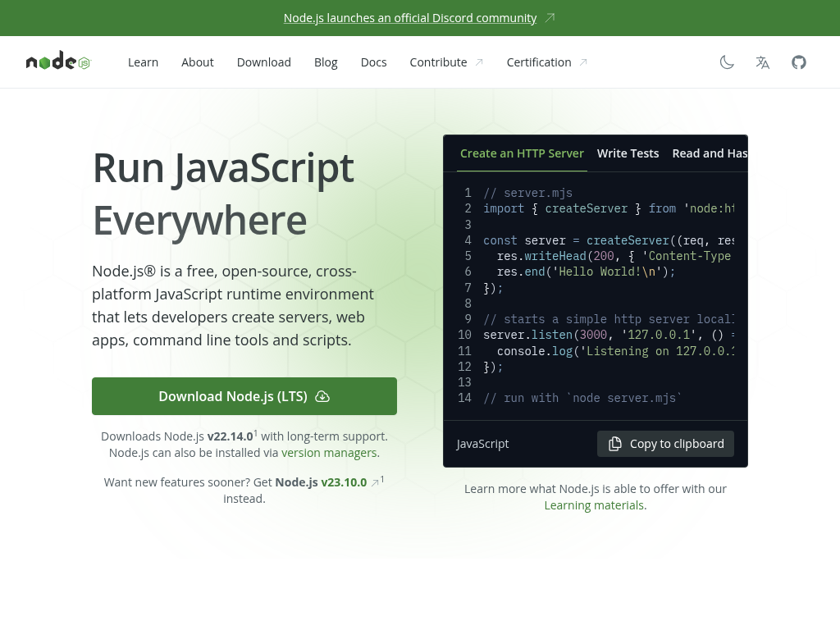This screenshot has height=630, width=840.
Task: Click the code line with res.end('Hello World!')
Action: (x=586, y=272)
